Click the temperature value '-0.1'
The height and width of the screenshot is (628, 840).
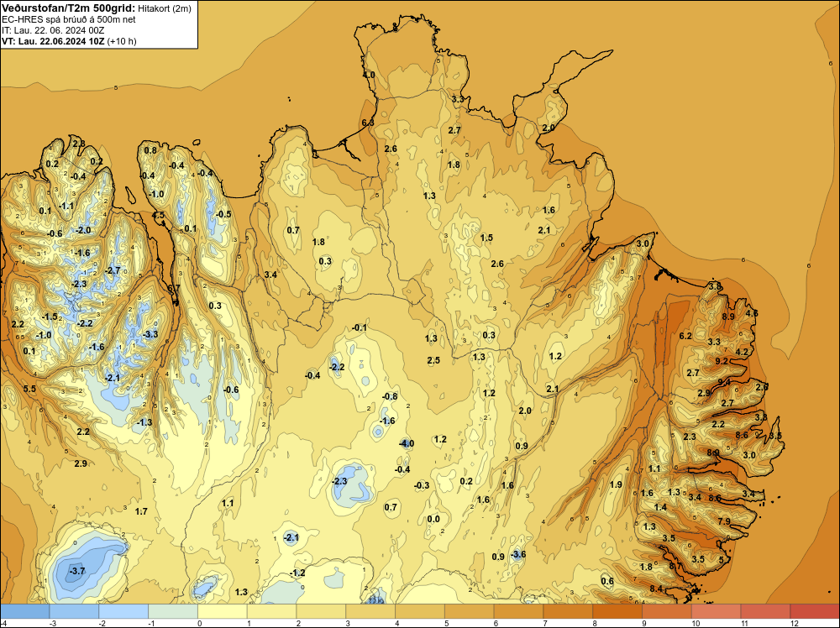coord(360,327)
